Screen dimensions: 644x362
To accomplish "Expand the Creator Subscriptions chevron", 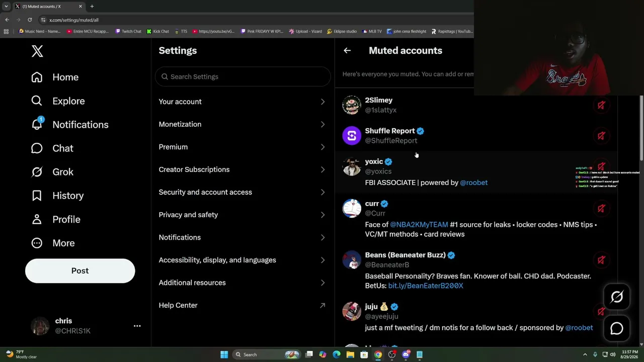I will [323, 169].
